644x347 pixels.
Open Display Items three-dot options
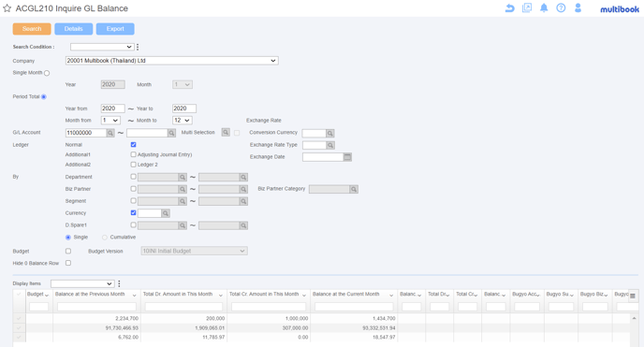pos(119,283)
